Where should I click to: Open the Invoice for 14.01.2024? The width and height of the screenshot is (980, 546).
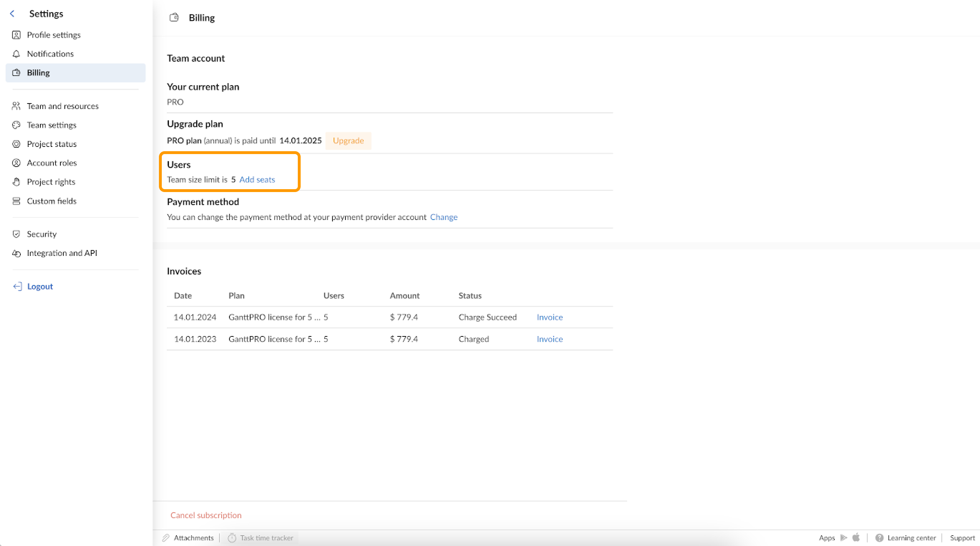(549, 317)
